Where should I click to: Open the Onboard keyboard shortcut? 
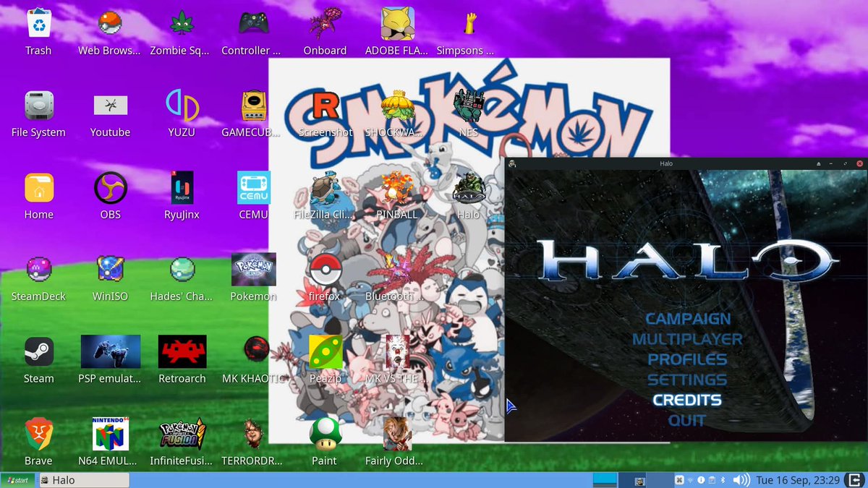point(325,24)
